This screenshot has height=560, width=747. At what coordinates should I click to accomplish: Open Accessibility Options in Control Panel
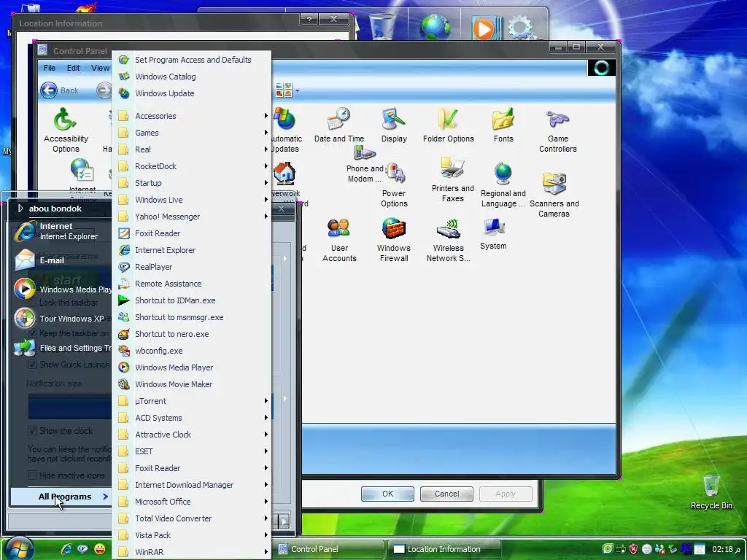(x=66, y=130)
